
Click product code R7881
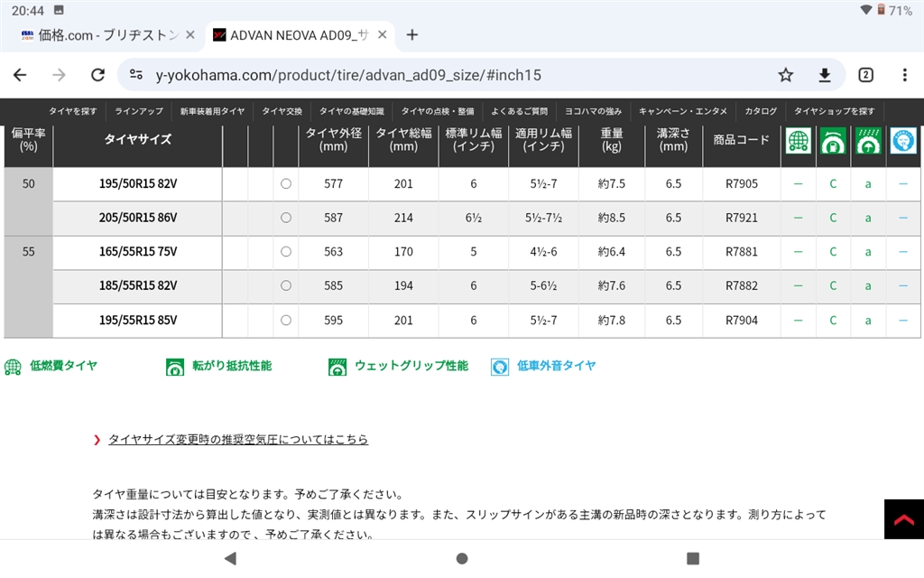(x=742, y=252)
